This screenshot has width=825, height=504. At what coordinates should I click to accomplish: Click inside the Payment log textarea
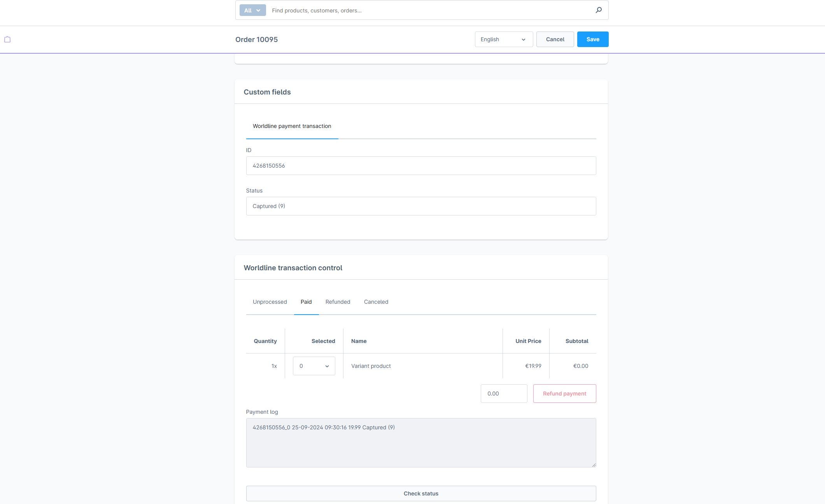(420, 443)
